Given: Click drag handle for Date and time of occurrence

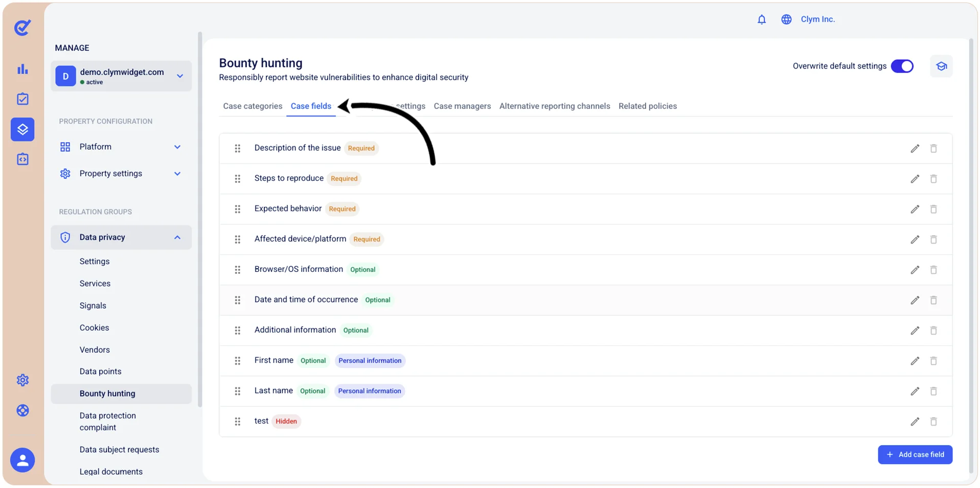Looking at the screenshot, I should point(238,300).
